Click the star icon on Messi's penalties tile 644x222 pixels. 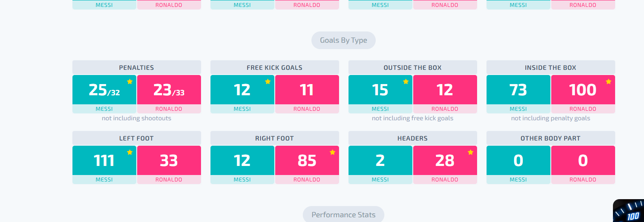pyautogui.click(x=130, y=81)
